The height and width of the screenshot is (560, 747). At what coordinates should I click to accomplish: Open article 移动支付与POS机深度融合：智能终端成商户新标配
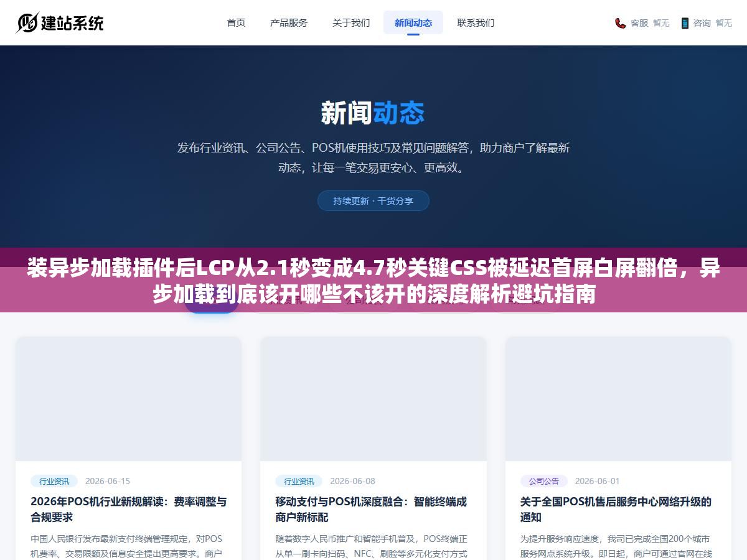pos(371,509)
